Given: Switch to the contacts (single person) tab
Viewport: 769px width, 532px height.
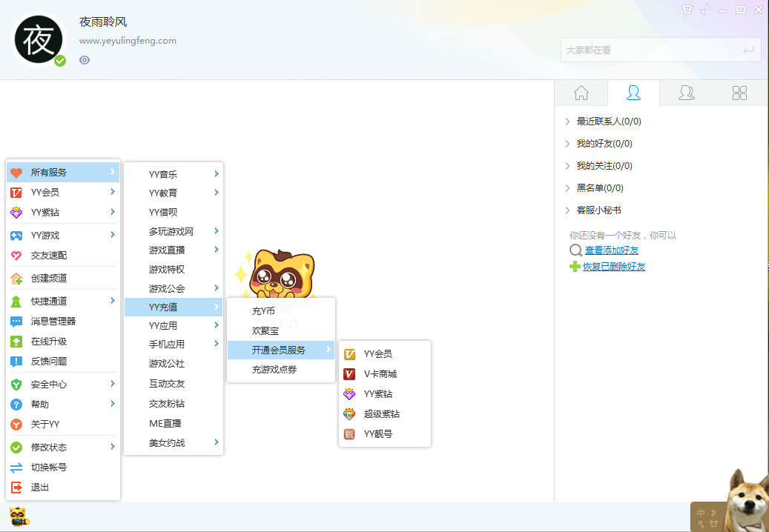Looking at the screenshot, I should 633,93.
